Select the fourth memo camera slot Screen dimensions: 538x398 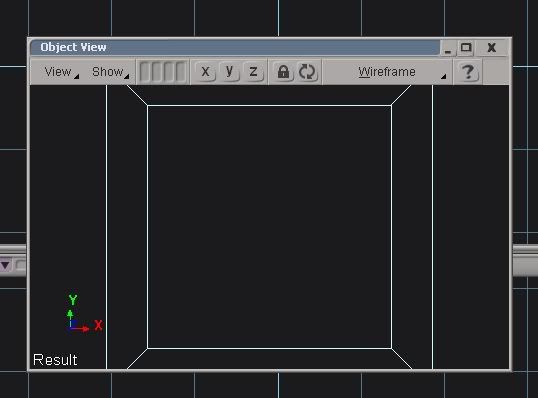click(181, 72)
